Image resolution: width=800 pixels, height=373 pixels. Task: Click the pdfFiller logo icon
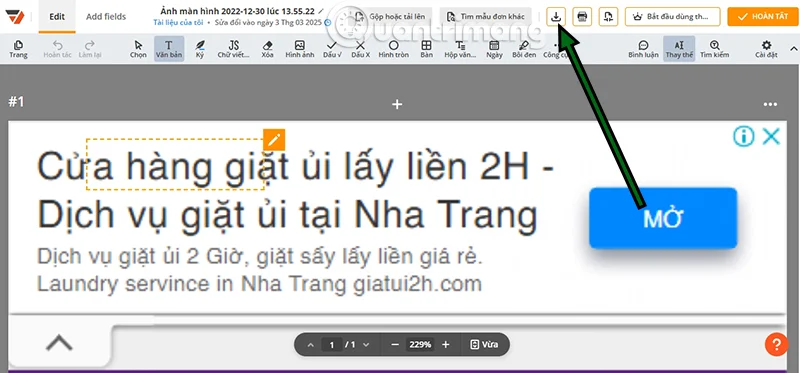coord(16,16)
